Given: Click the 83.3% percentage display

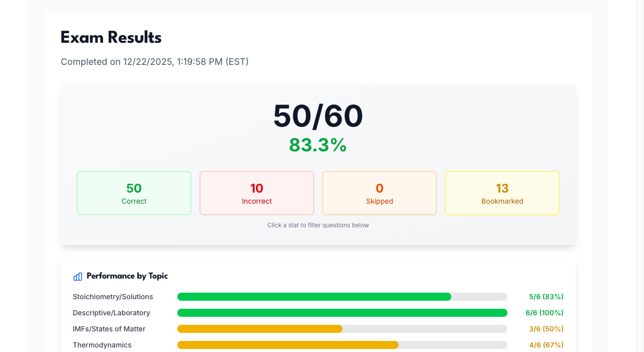Looking at the screenshot, I should 317,145.
